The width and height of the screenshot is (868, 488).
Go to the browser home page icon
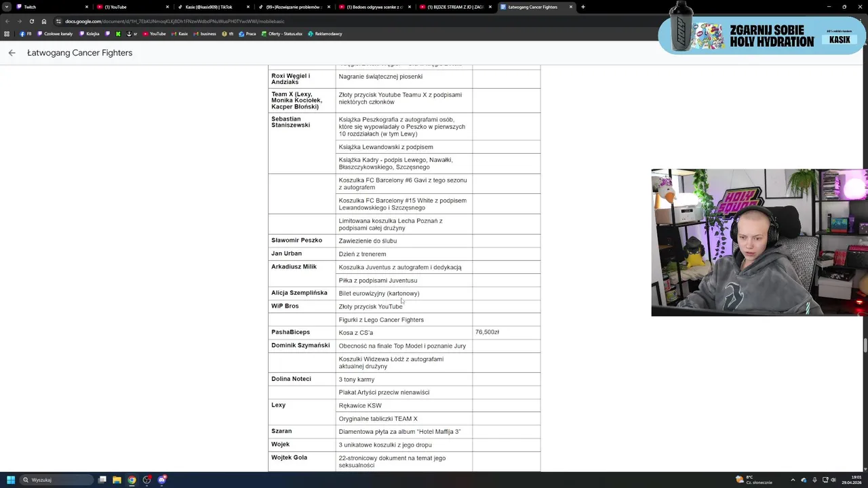44,21
